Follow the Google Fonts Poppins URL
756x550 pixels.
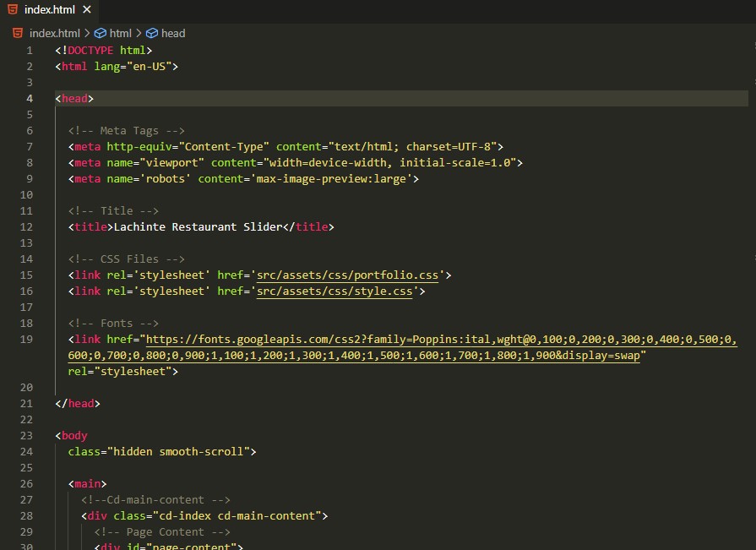(x=403, y=347)
